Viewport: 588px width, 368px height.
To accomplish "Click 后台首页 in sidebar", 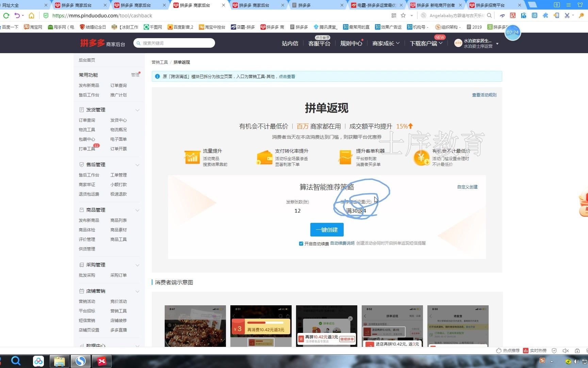I will coord(87,60).
